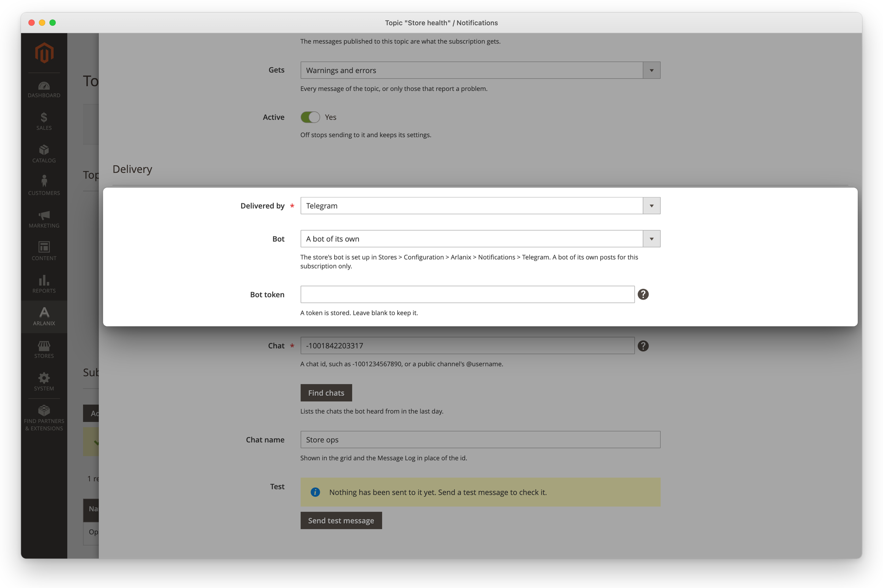Open the Bot dropdown
883x588 pixels.
click(480, 239)
